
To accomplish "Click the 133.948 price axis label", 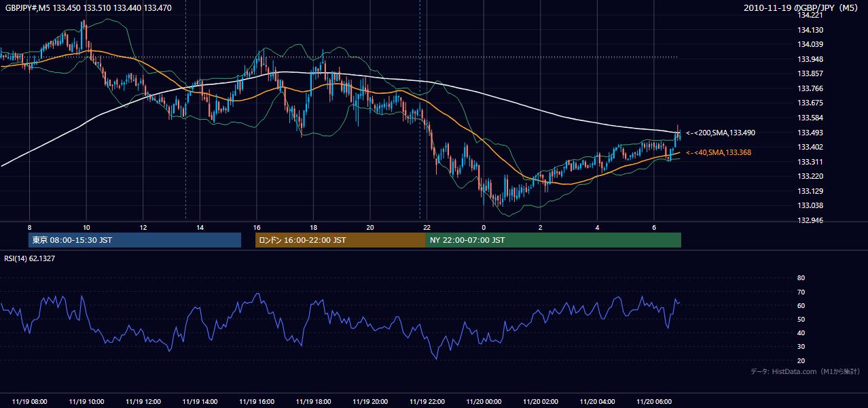I will click(810, 59).
